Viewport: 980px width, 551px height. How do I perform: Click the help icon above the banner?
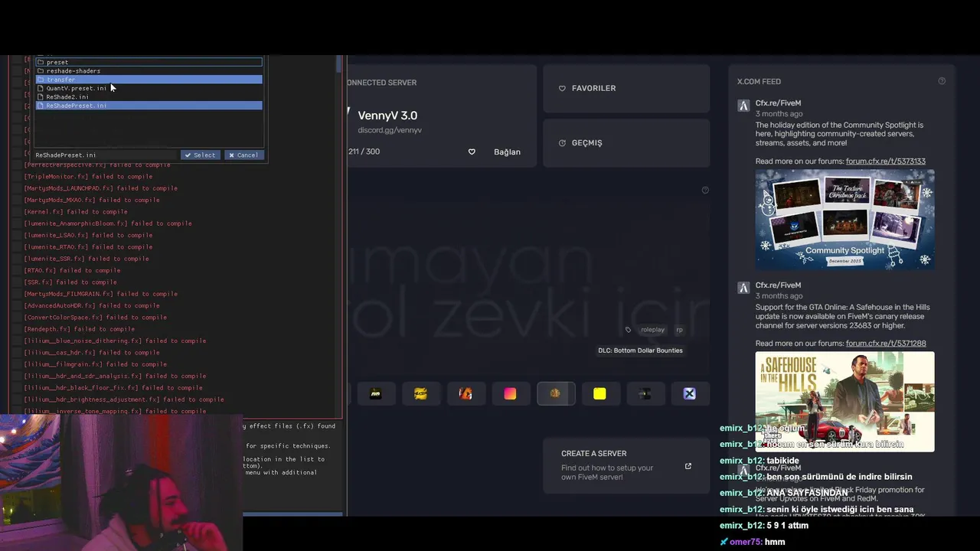[705, 190]
